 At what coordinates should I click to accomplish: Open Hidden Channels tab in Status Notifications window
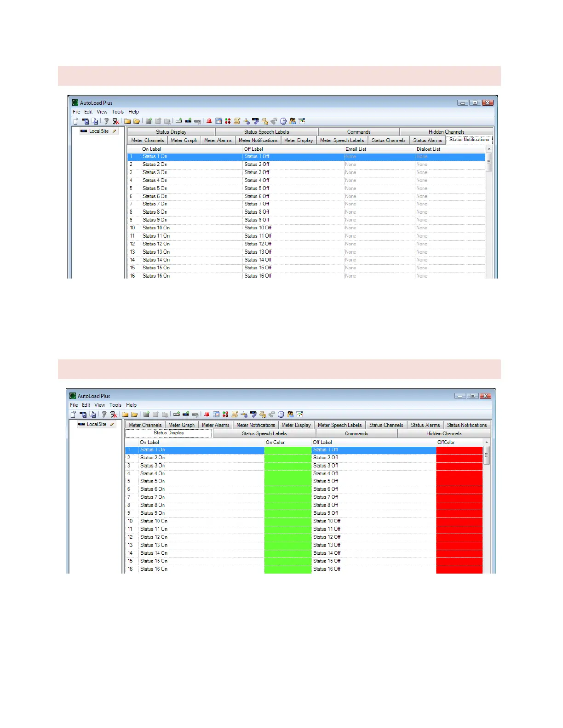click(447, 132)
